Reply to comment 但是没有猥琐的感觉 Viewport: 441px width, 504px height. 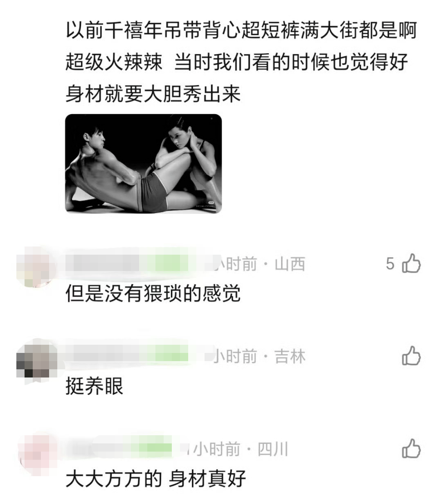point(153,294)
